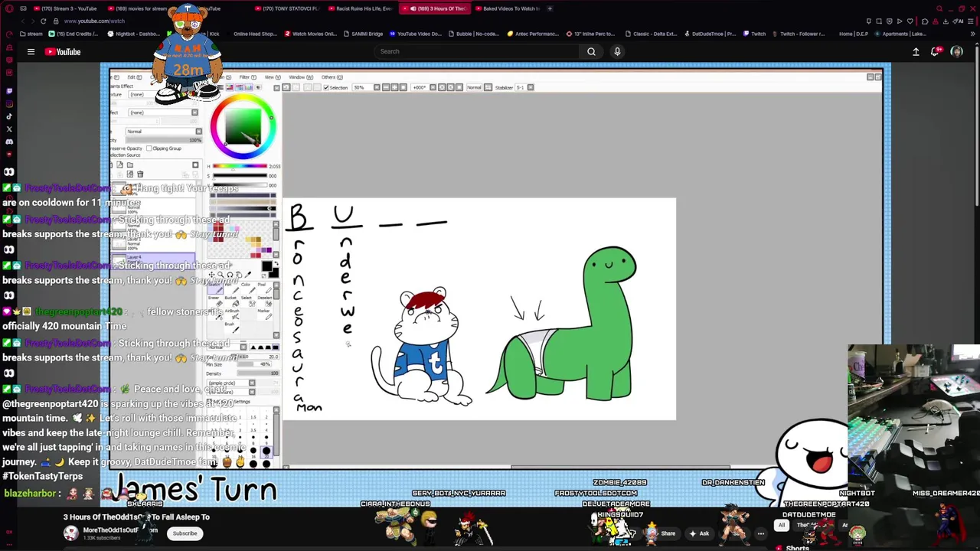
Task: Click the paint app minimize panel button
Action: 870,77
